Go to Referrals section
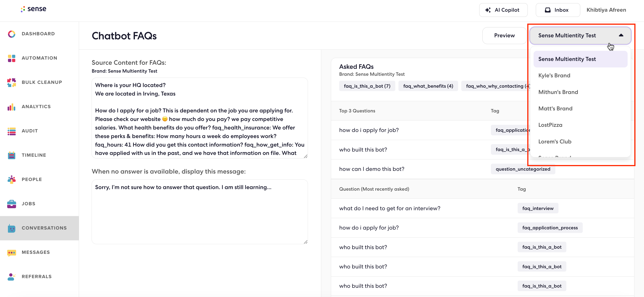 [40, 277]
